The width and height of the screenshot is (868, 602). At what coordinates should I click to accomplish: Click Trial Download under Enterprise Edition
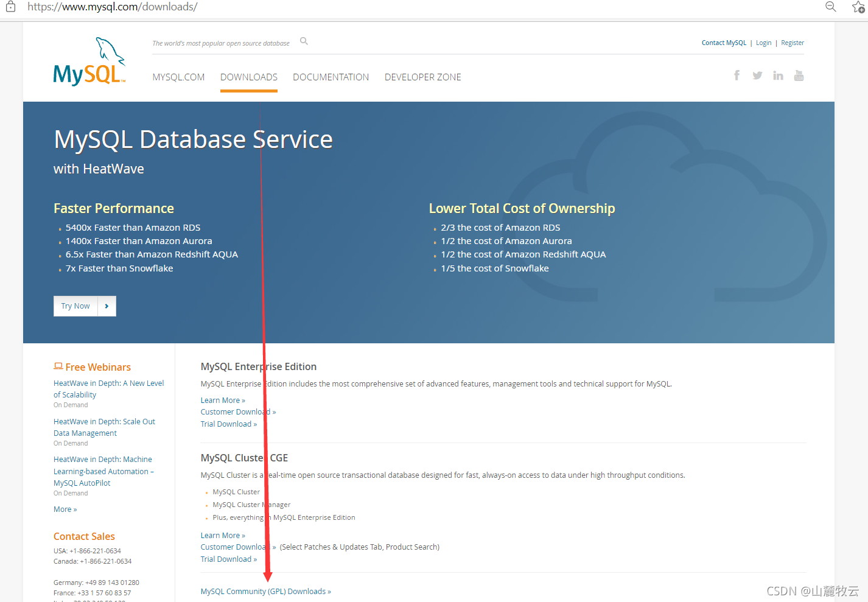(229, 424)
